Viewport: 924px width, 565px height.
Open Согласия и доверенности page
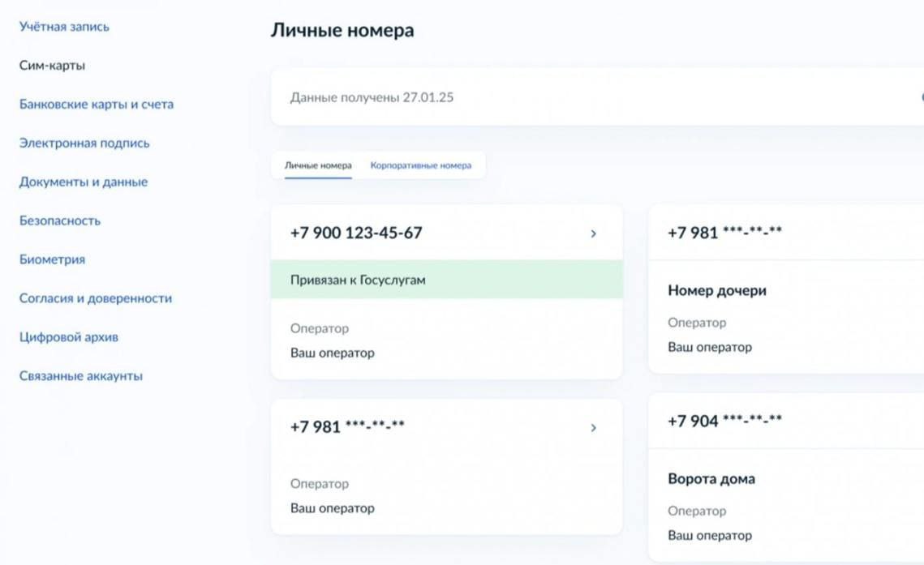click(x=96, y=298)
